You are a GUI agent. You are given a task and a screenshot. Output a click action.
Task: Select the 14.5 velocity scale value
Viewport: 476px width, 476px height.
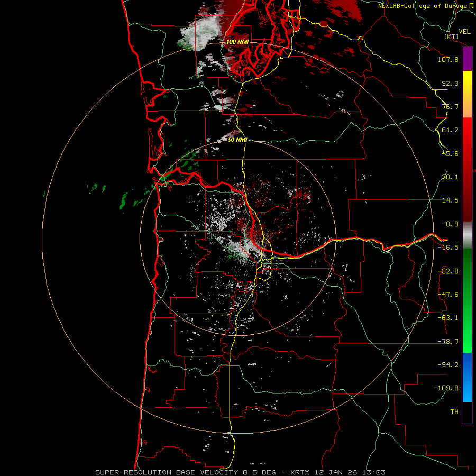pyautogui.click(x=450, y=200)
